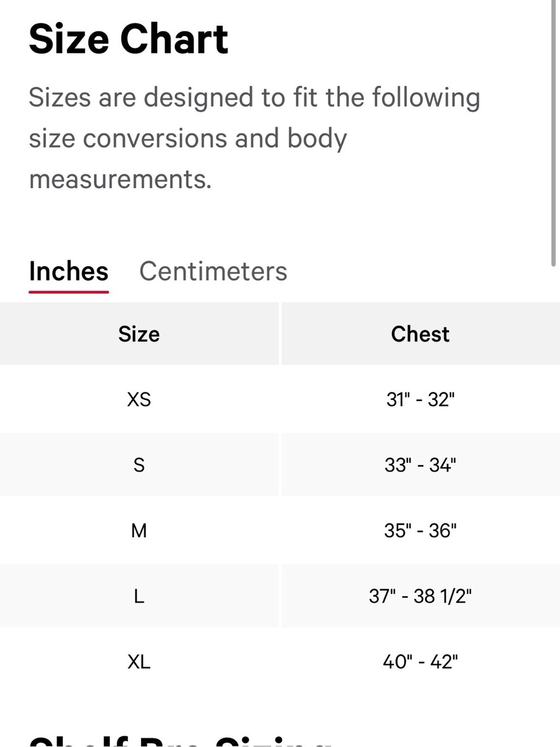Select the XL size cell
The height and width of the screenshot is (747, 560).
tap(139, 661)
